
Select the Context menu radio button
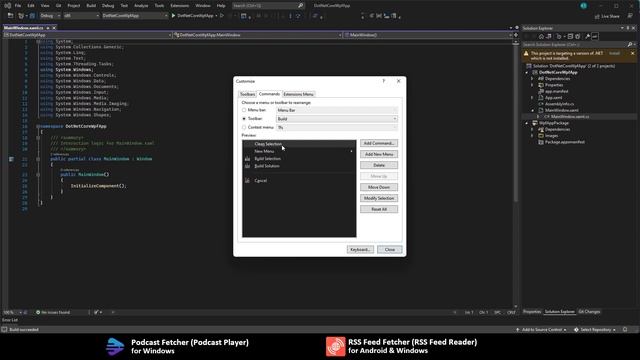[x=244, y=127]
